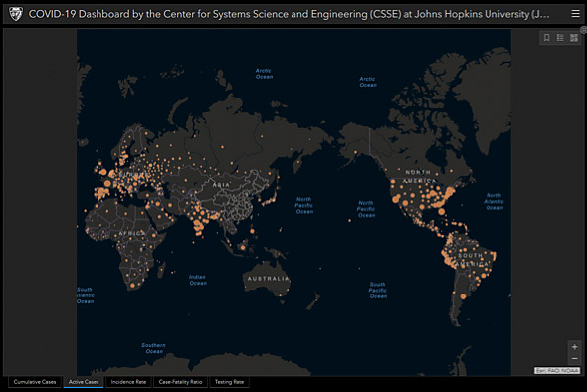
Task: Open the Incidence Rate tab
Action: (128, 382)
